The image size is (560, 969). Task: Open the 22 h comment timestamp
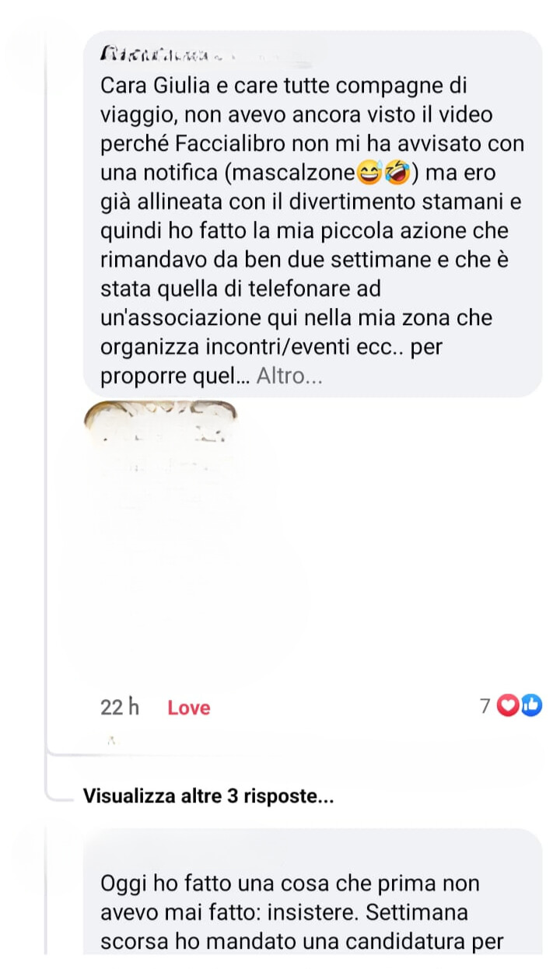120,707
